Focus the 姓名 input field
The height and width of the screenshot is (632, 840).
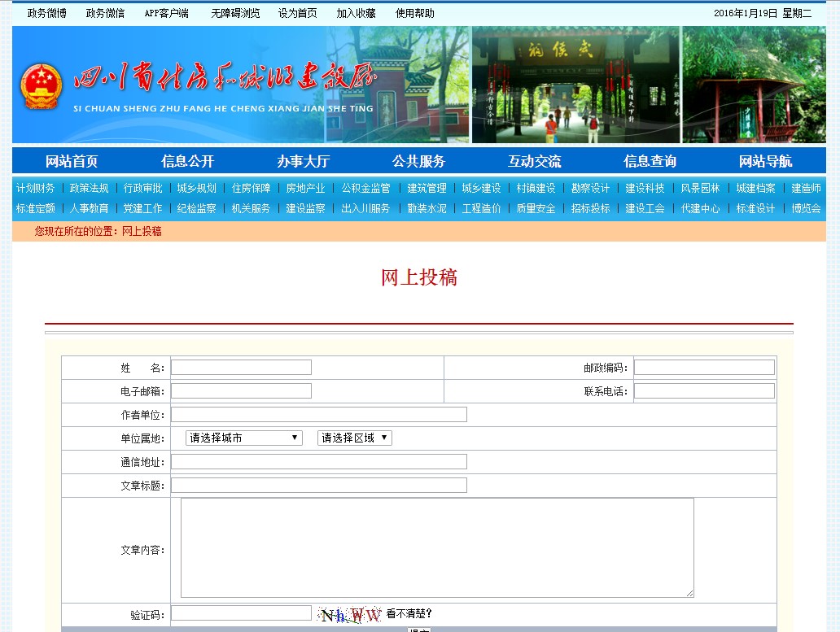point(241,367)
